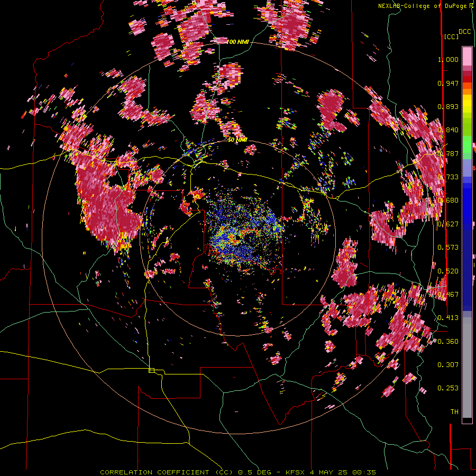Select the Correlation Coefficient caption at the bottom
476x476 pixels.
238,472
